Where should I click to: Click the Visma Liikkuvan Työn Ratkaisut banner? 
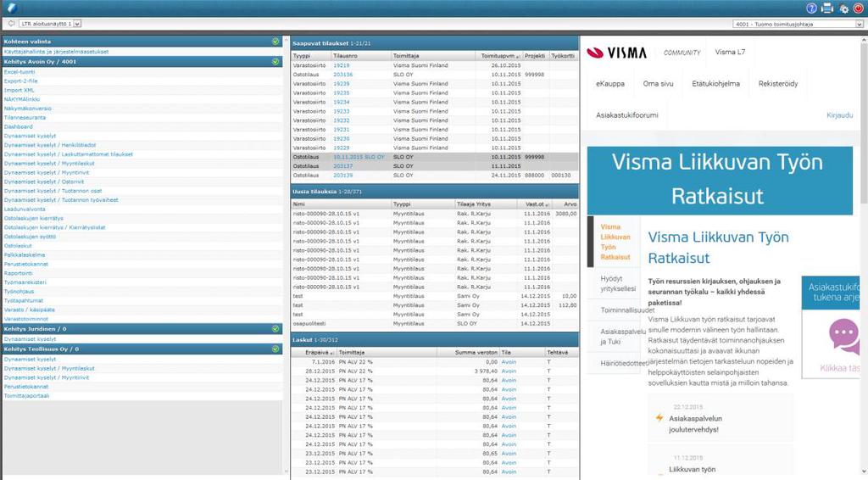pyautogui.click(x=720, y=180)
